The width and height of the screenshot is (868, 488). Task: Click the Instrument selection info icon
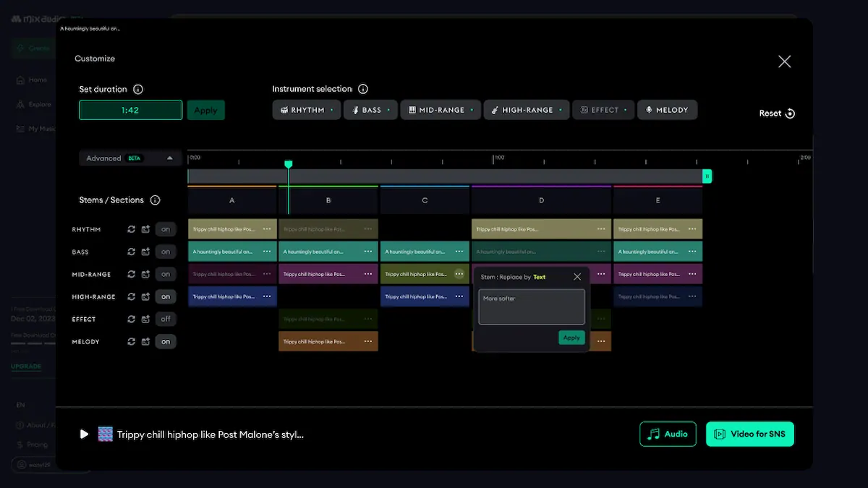362,89
